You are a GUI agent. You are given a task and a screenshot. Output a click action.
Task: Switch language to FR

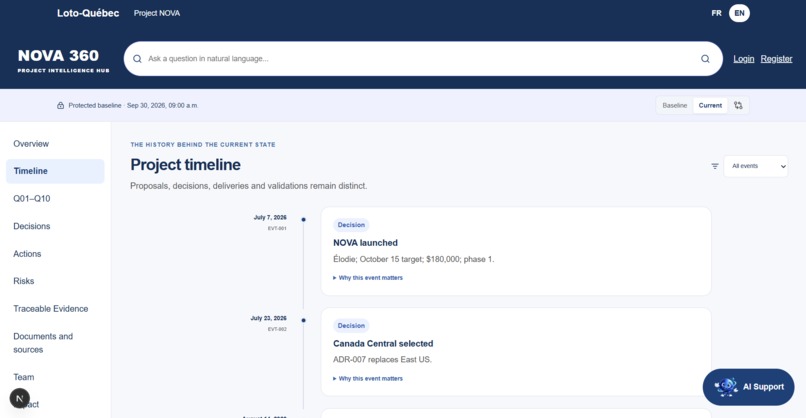click(716, 13)
